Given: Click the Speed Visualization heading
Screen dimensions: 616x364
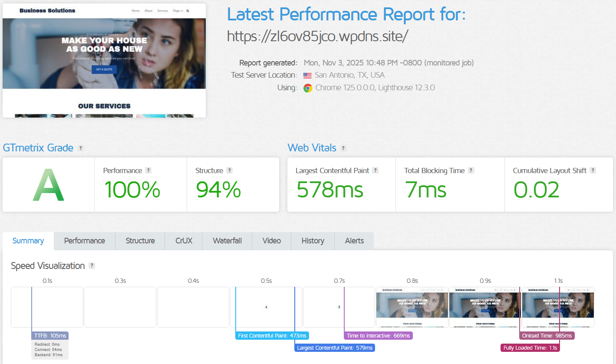Looking at the screenshot, I should pos(48,266).
